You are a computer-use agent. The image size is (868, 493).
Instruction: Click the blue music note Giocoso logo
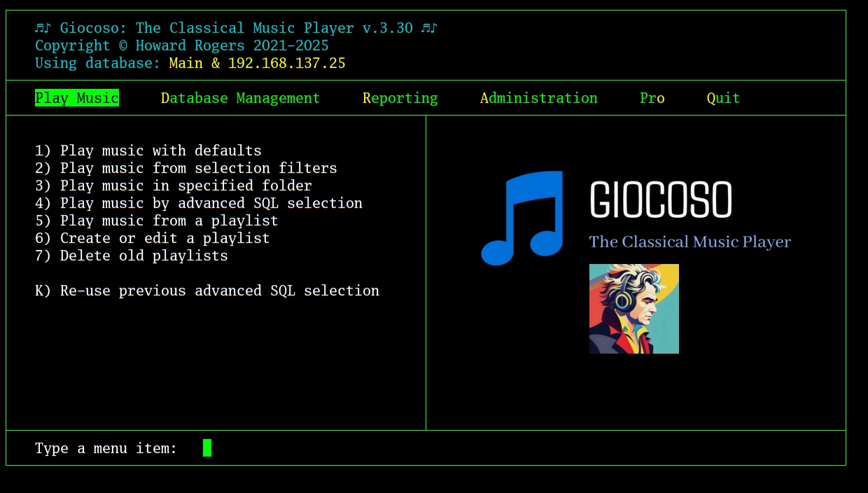tap(521, 217)
